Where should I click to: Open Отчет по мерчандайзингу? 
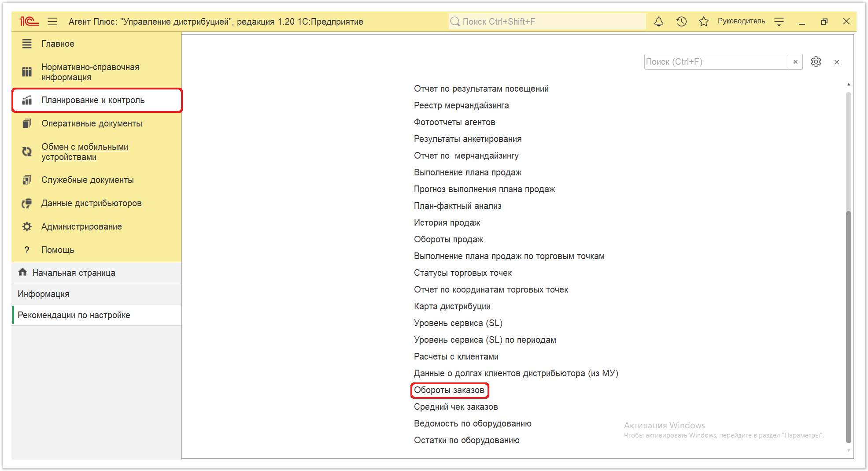point(466,156)
